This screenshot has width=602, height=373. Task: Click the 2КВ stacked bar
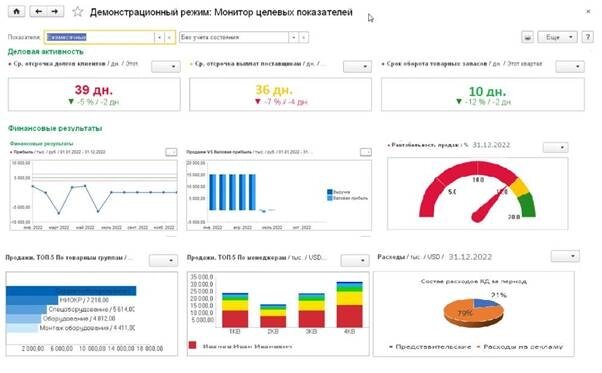coord(273,316)
